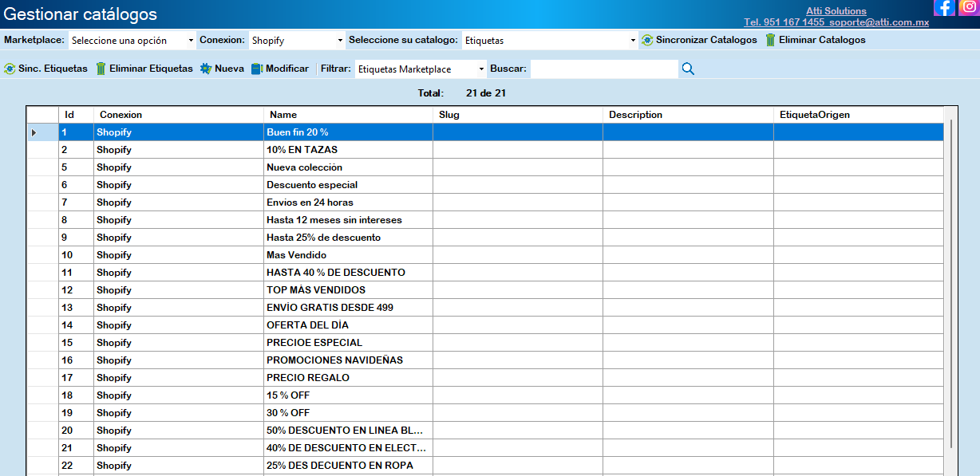Expand the Conexion Shopify dropdown
Viewport: 980px width, 476px height.
[x=296, y=41]
